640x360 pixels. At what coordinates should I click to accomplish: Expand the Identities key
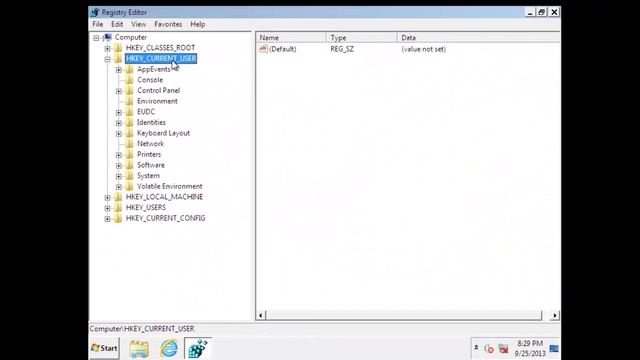(x=119, y=123)
